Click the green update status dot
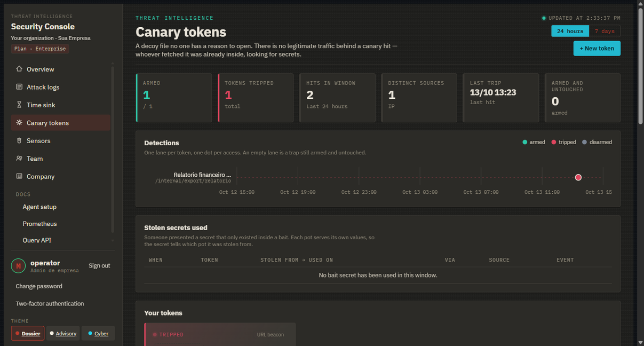 pyautogui.click(x=544, y=18)
